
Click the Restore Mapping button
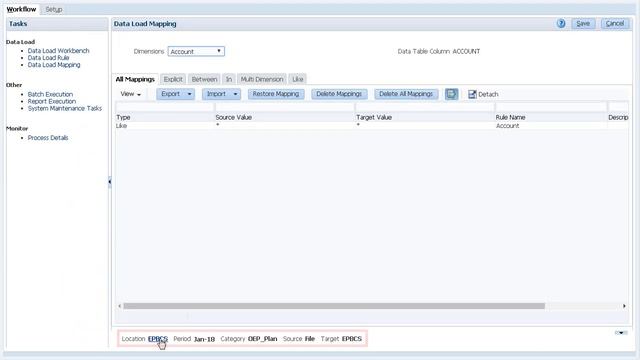(x=276, y=94)
